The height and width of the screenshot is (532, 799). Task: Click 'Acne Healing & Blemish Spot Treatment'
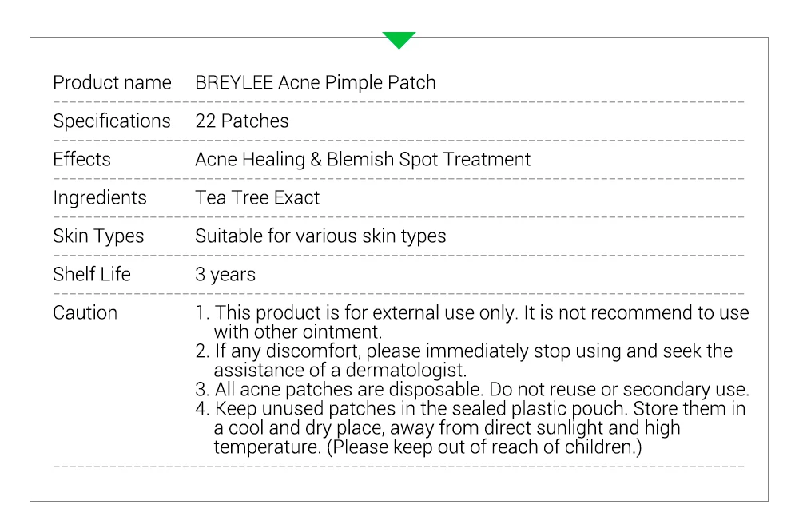coord(363,160)
